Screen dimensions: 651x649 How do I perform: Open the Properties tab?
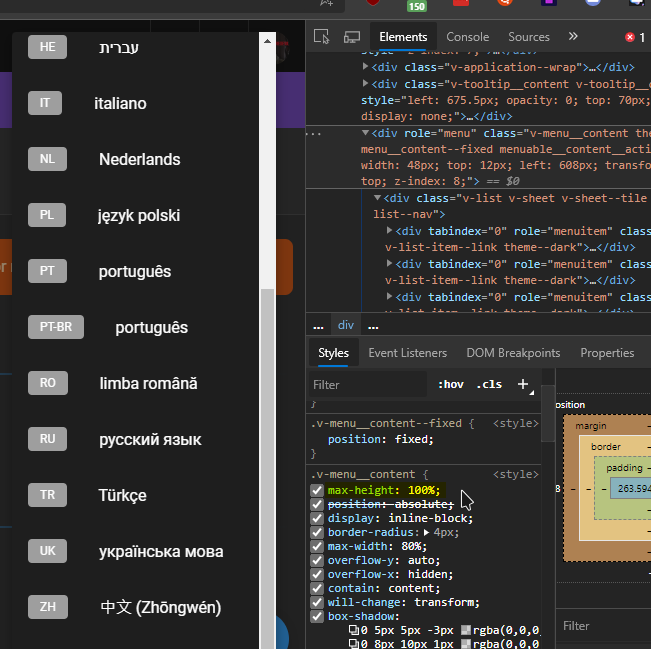(607, 353)
